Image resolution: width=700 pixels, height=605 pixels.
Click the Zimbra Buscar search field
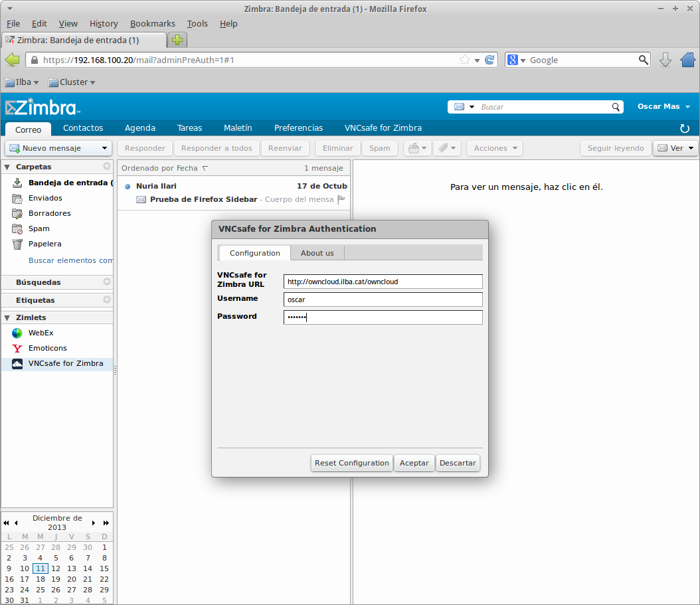coord(544,107)
